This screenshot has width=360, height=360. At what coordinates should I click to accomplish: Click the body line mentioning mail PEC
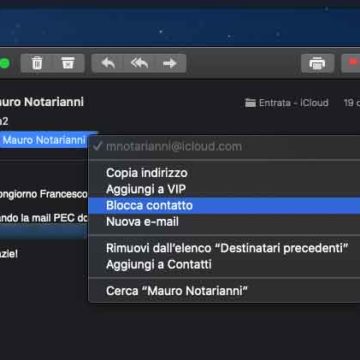point(43,218)
